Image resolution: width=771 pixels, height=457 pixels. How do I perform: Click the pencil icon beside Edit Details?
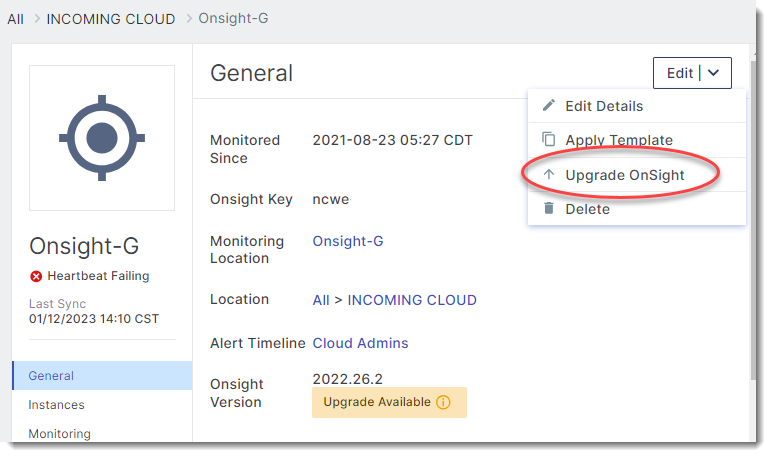(x=548, y=106)
